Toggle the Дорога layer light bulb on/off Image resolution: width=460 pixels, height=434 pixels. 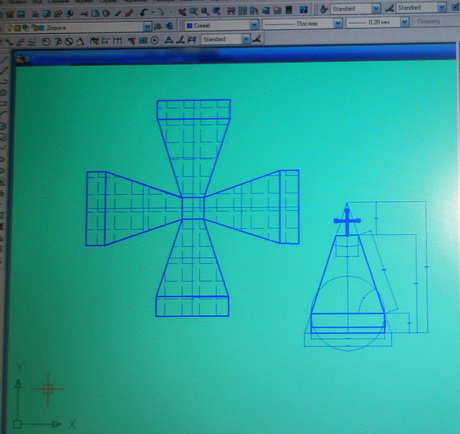pyautogui.click(x=10, y=28)
